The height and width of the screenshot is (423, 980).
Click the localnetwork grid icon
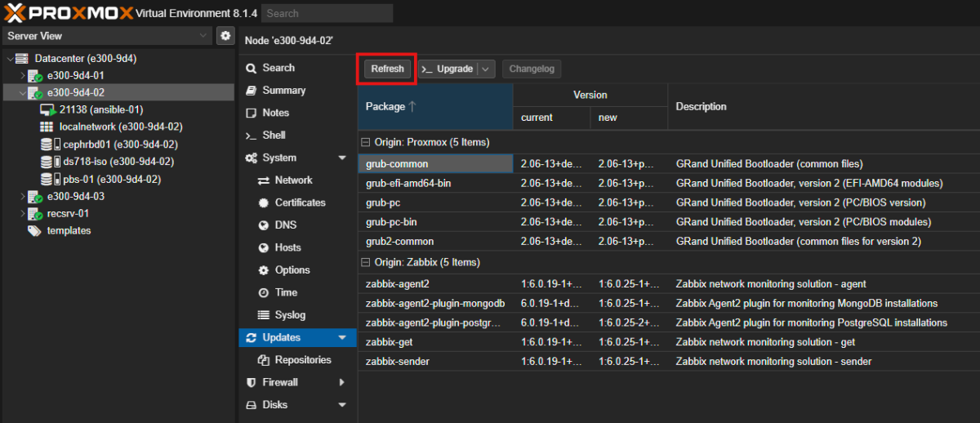tap(47, 127)
